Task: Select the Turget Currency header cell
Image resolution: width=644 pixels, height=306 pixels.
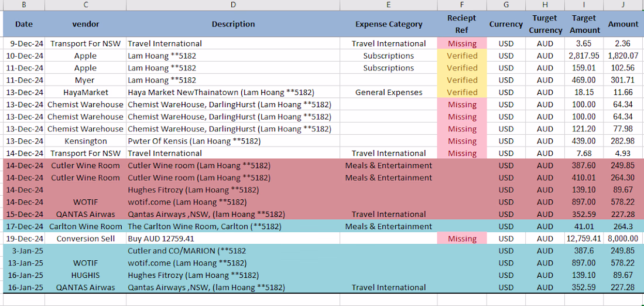Action: pyautogui.click(x=545, y=24)
